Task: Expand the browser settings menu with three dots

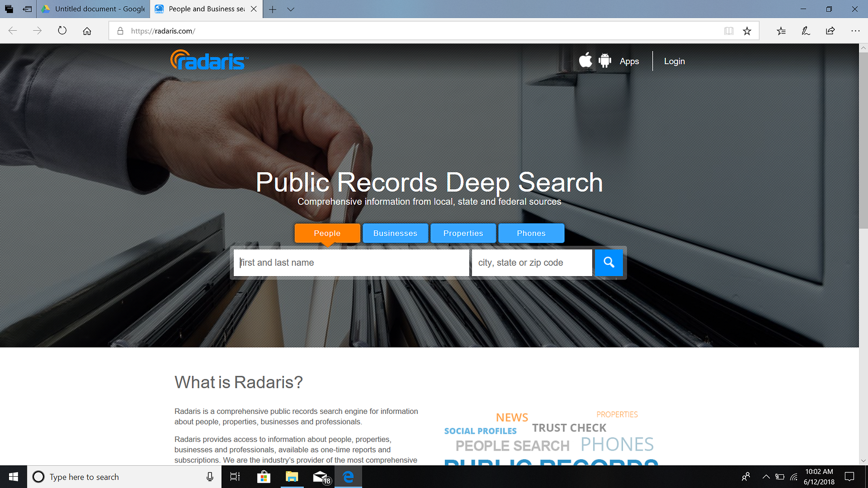Action: click(x=856, y=31)
